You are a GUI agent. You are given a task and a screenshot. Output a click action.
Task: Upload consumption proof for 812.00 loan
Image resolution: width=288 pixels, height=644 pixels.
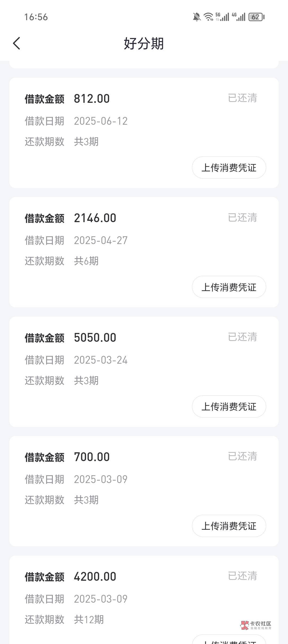click(x=229, y=168)
